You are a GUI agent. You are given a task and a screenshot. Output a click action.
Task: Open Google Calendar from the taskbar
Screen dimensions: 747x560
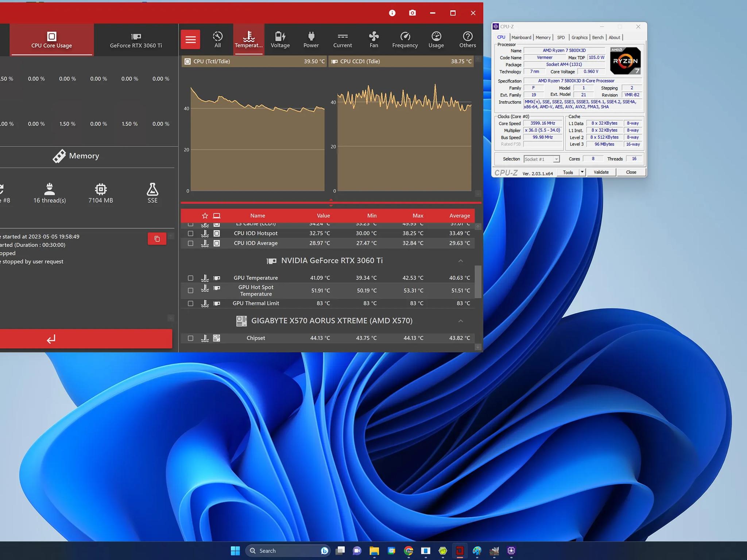point(391,551)
